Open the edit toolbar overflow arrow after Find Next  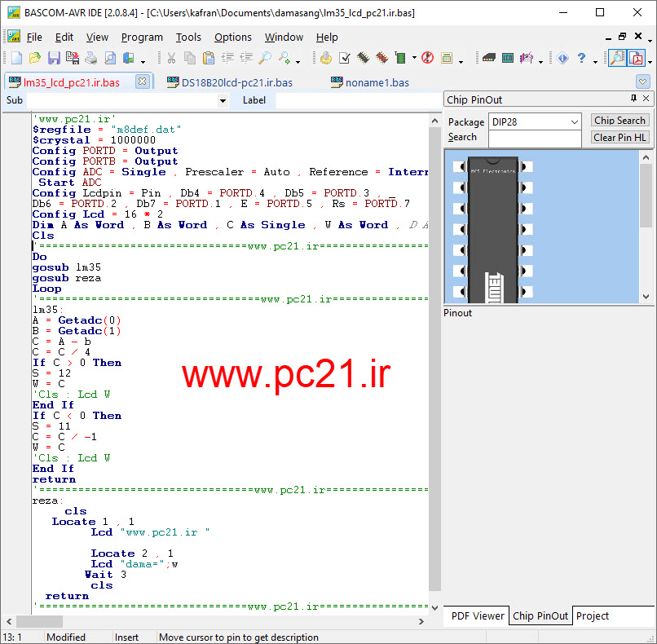tap(298, 62)
